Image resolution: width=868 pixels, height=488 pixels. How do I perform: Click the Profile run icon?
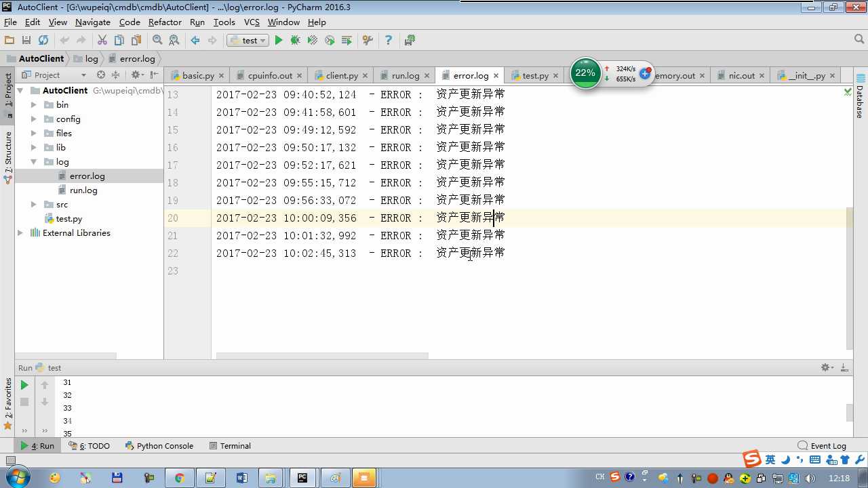(x=330, y=41)
